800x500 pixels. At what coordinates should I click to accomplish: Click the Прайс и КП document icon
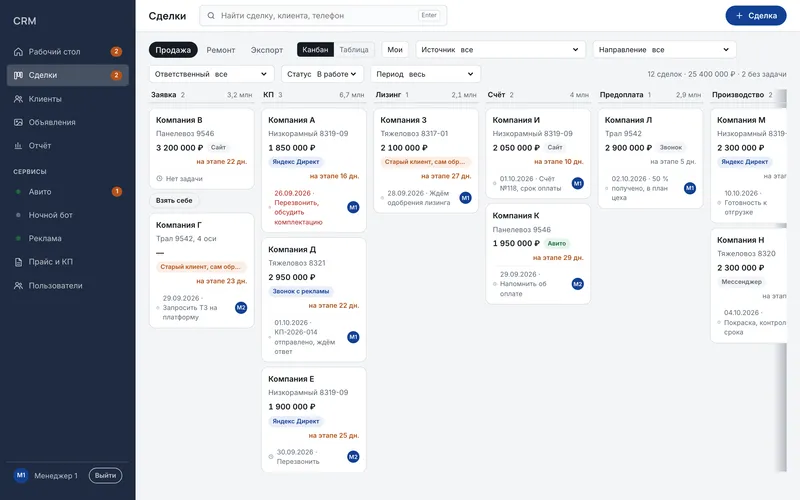18,262
